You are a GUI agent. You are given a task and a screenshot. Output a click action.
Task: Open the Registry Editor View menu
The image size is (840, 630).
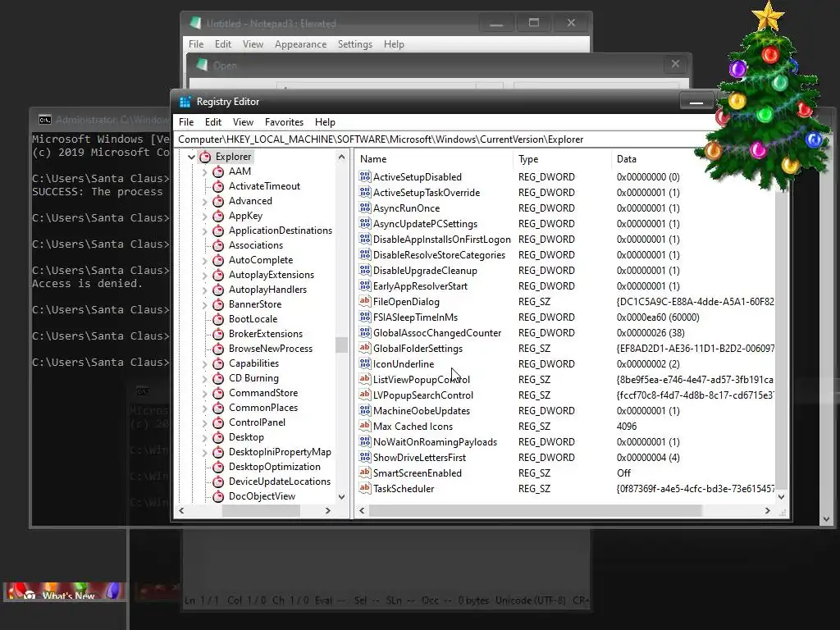pyautogui.click(x=243, y=122)
